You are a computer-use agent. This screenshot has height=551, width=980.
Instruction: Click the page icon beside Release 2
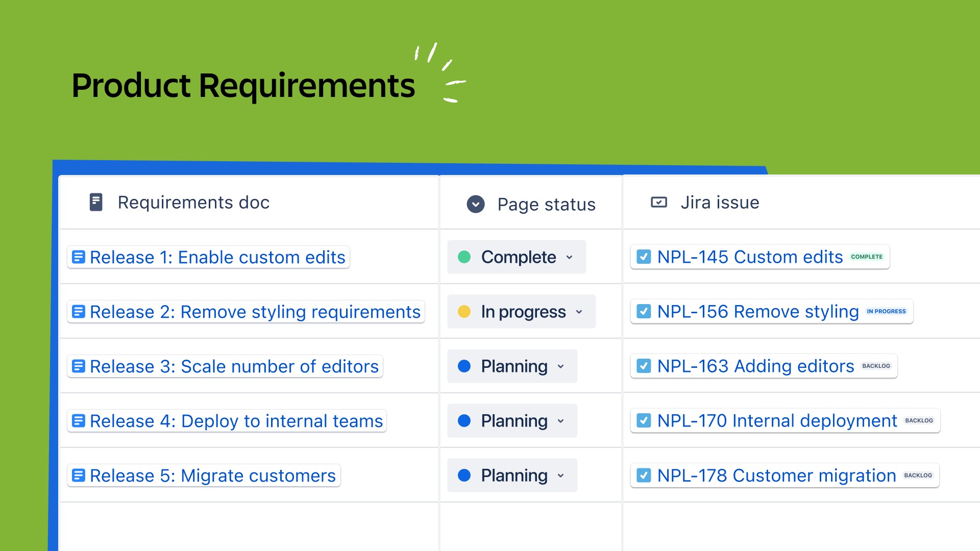[x=78, y=312]
